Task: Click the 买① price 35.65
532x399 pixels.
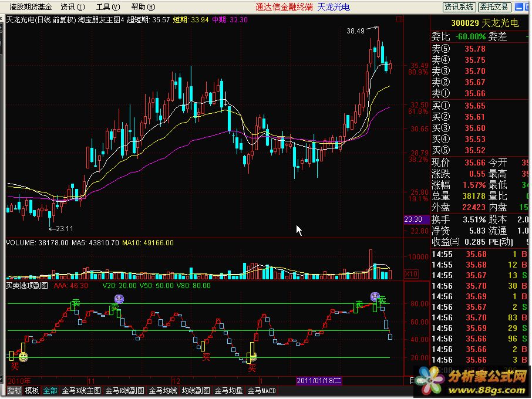Action: [x=475, y=106]
